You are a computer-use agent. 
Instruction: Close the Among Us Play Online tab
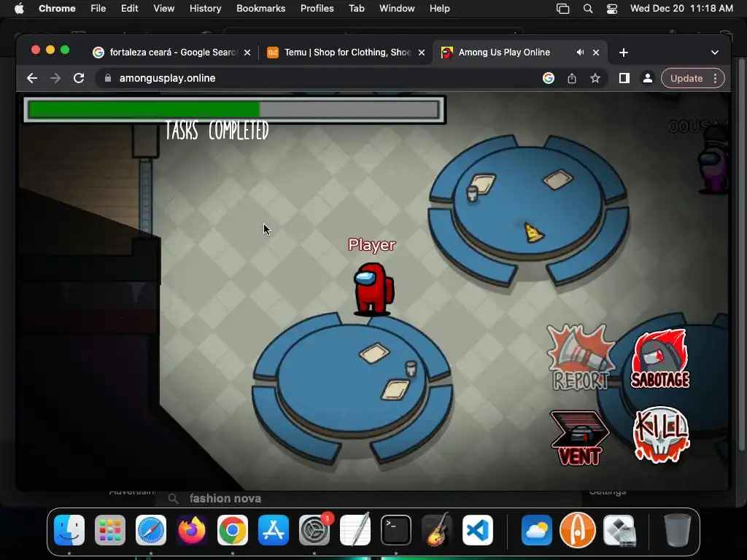click(x=595, y=52)
